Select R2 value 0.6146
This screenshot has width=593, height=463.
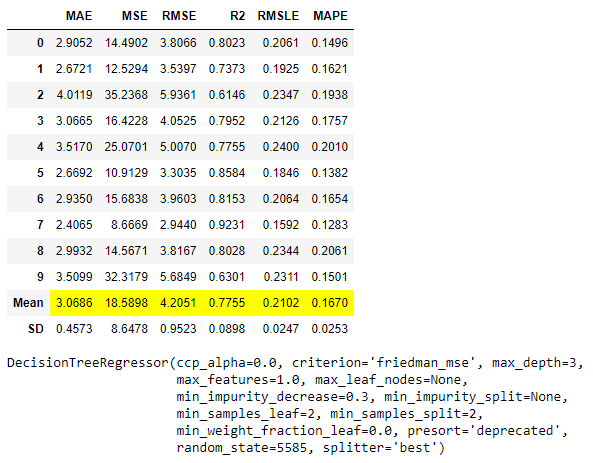point(227,95)
